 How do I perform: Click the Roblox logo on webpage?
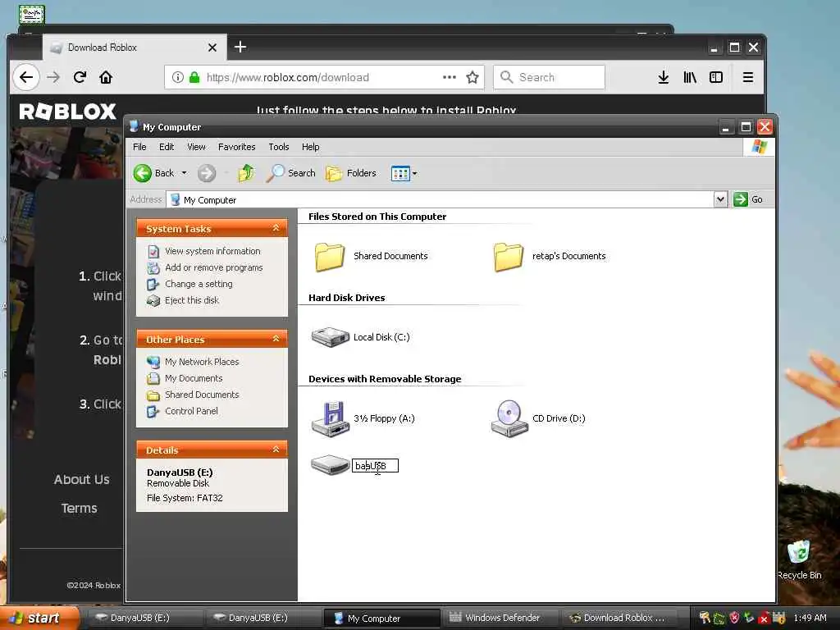click(67, 112)
